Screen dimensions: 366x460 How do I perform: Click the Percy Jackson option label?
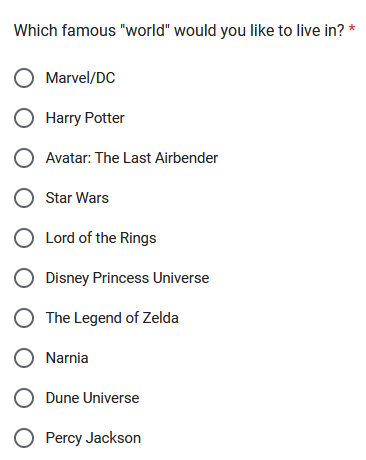coord(93,438)
